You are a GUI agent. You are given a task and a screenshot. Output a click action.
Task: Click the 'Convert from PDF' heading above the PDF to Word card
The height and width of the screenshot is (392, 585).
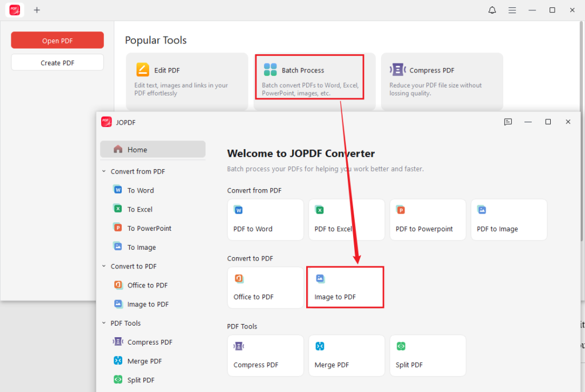pos(254,190)
